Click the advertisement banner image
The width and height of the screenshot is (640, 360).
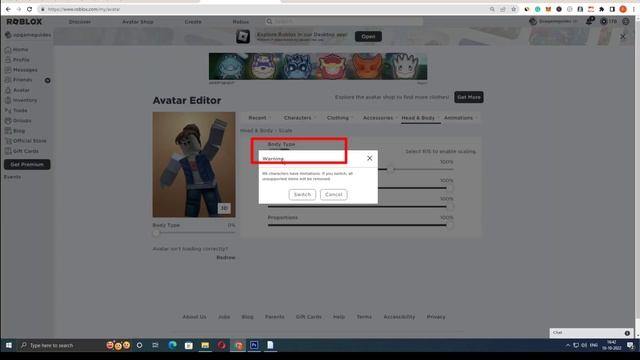(x=318, y=66)
